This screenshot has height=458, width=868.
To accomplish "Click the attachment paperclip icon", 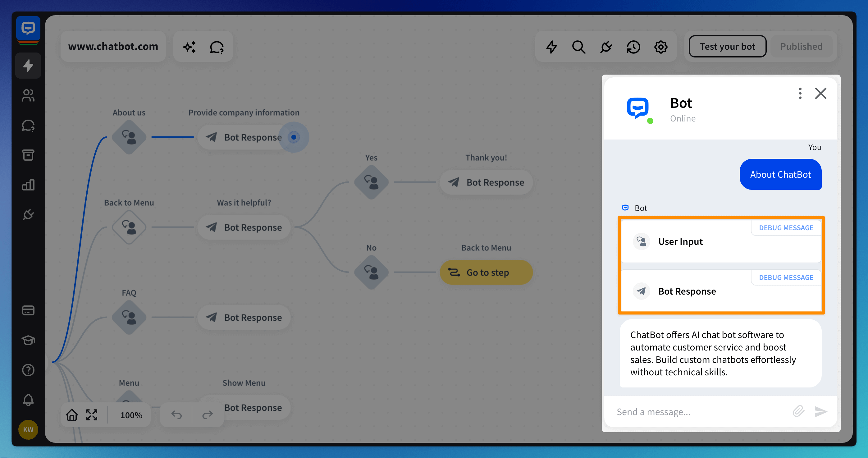I will 798,411.
